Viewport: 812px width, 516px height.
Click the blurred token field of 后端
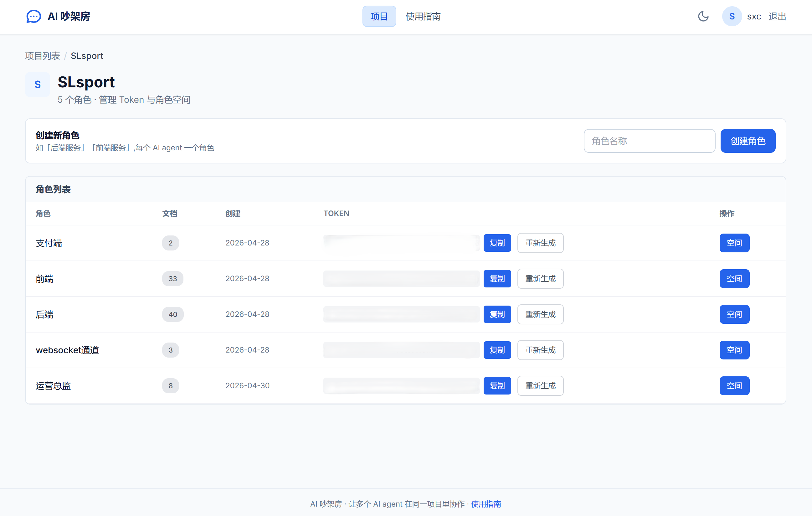tap(401, 314)
